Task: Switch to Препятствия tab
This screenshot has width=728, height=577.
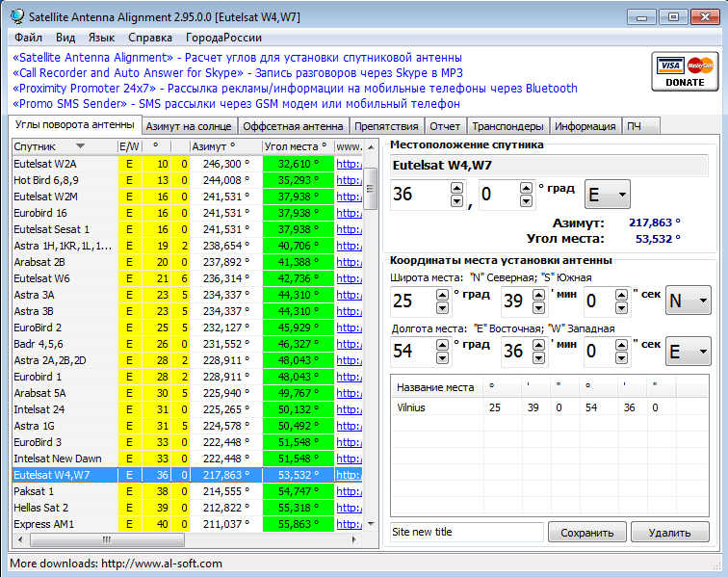Action: pos(386,126)
